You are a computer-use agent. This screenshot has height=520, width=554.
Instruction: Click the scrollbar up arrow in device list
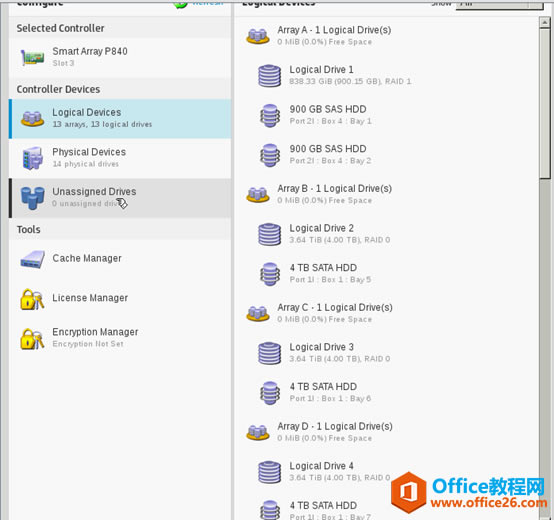point(544,23)
